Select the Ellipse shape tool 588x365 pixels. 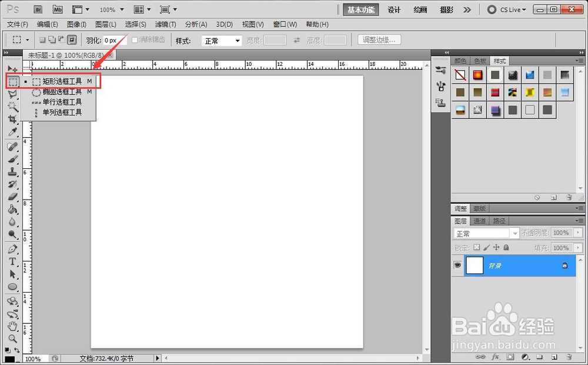(x=12, y=287)
